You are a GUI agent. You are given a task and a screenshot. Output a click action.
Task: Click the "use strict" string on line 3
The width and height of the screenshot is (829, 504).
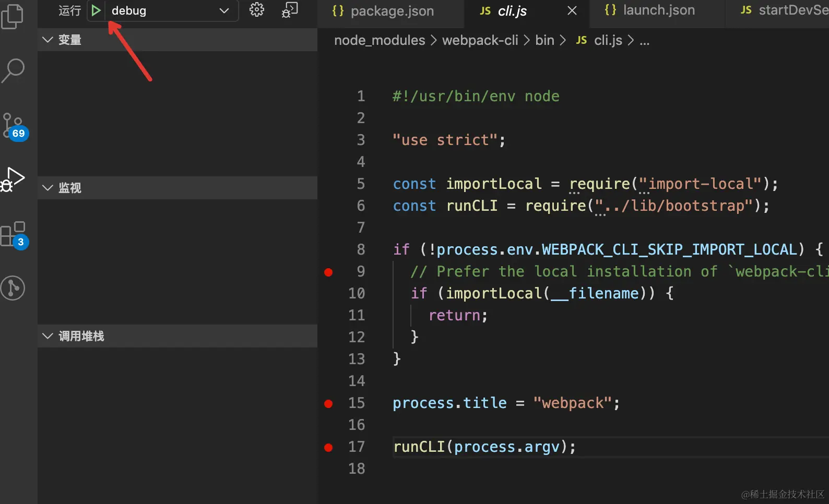coord(445,140)
